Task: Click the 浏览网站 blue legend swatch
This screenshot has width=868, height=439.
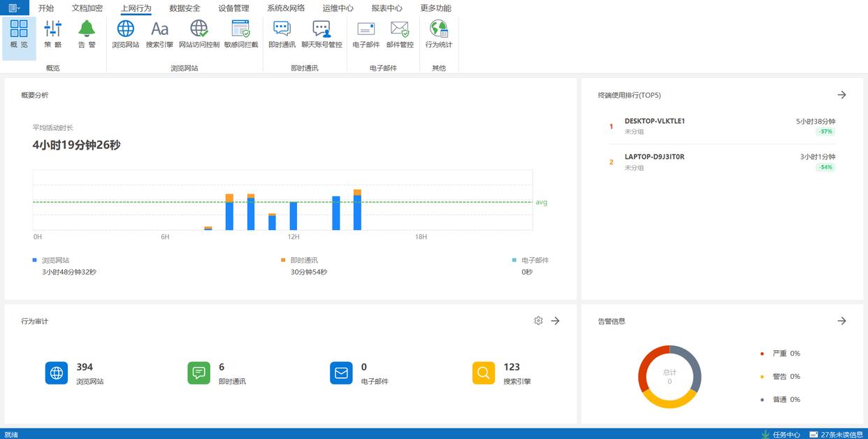Action: tap(35, 260)
